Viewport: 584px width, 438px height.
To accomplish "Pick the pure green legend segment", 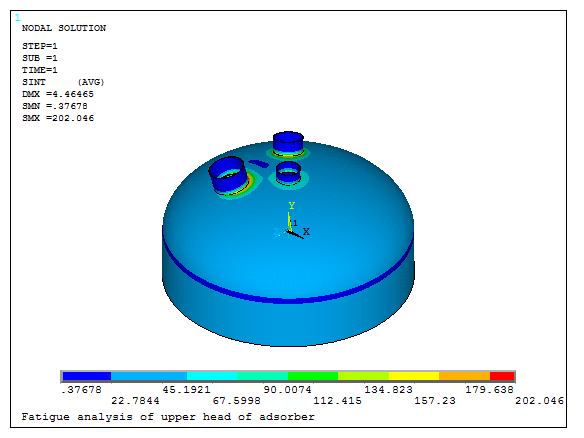I will pos(313,376).
